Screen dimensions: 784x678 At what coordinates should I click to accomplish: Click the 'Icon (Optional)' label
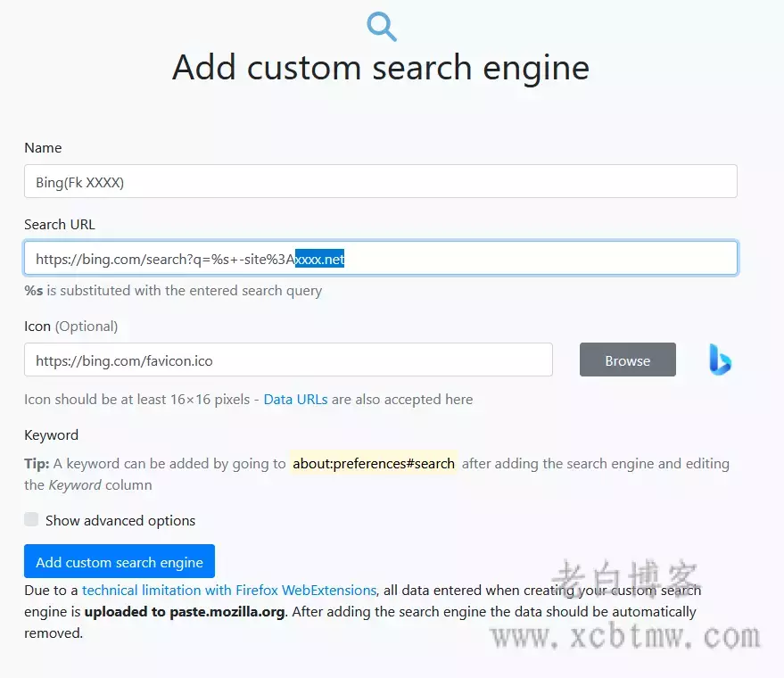pos(70,327)
